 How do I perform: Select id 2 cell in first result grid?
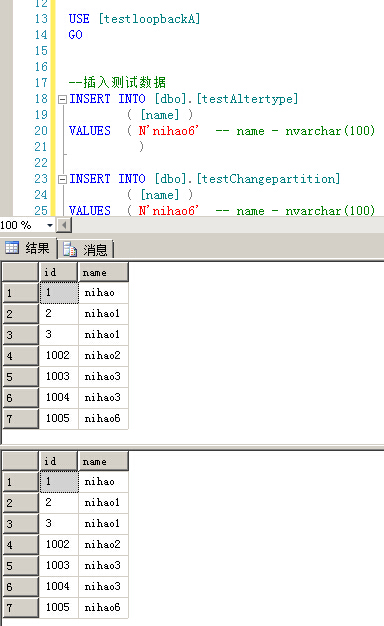point(59,313)
